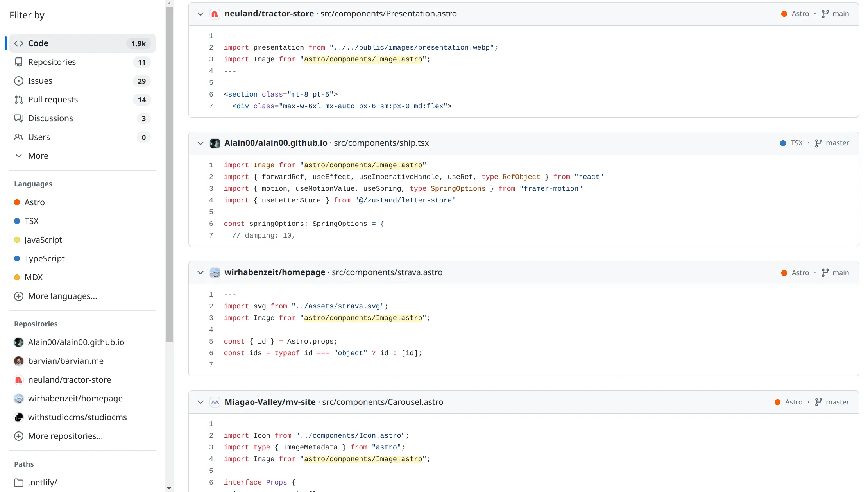868x492 pixels.
Task: Click the Pull requests icon
Action: point(19,99)
